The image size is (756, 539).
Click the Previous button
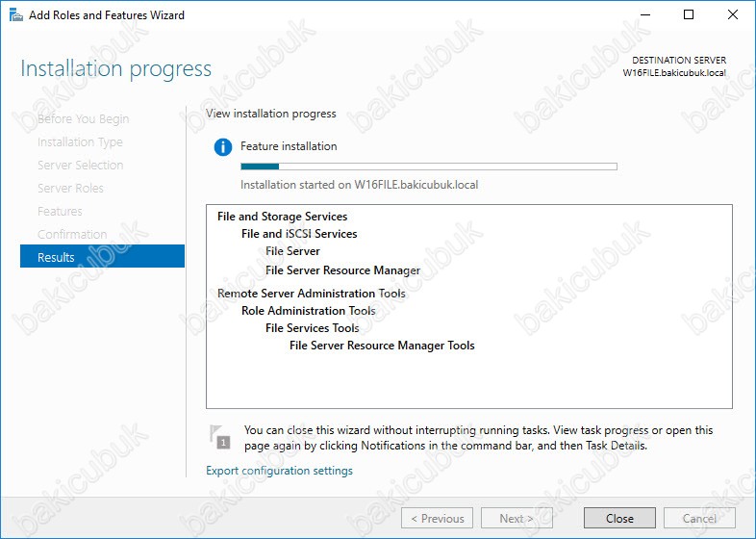tap(437, 518)
